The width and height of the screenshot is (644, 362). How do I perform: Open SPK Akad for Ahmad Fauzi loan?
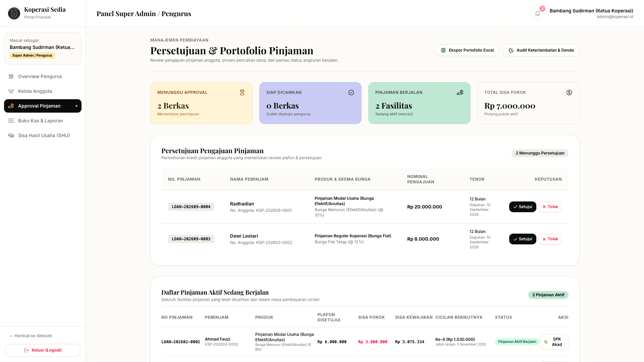pos(554,342)
